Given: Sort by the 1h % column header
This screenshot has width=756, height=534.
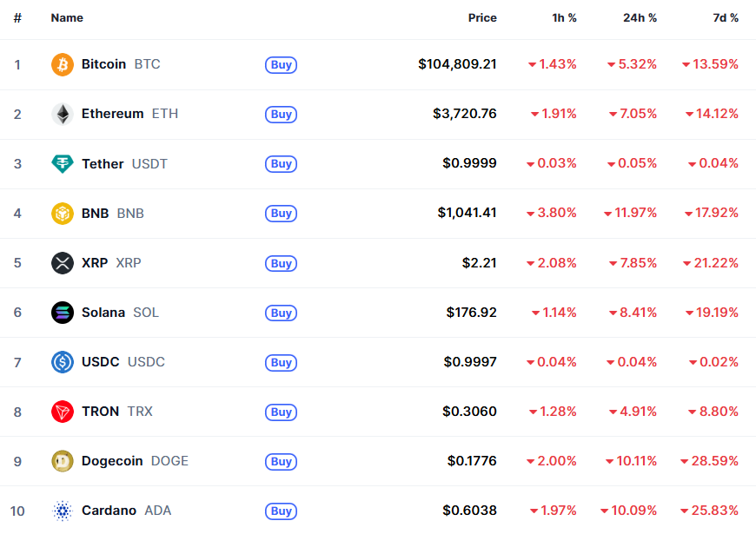Looking at the screenshot, I should pos(564,17).
